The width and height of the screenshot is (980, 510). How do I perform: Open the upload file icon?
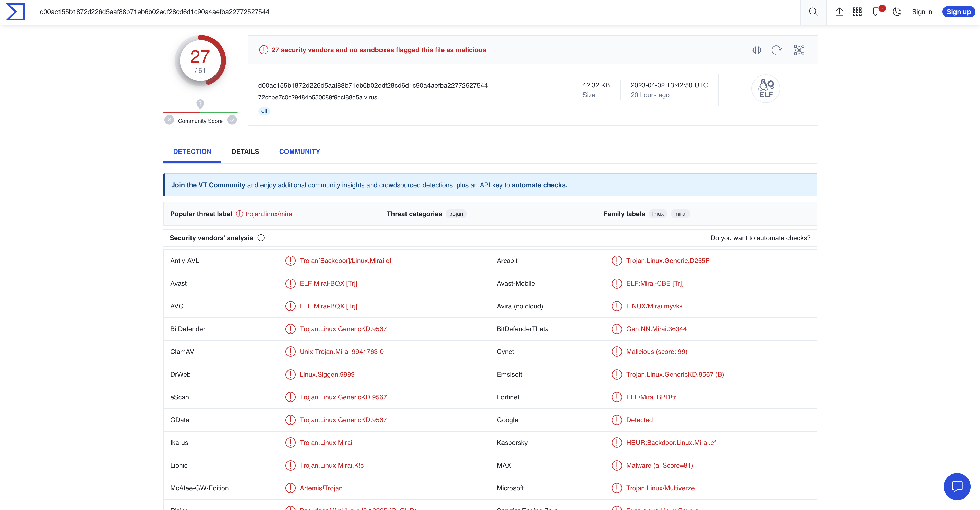point(839,12)
